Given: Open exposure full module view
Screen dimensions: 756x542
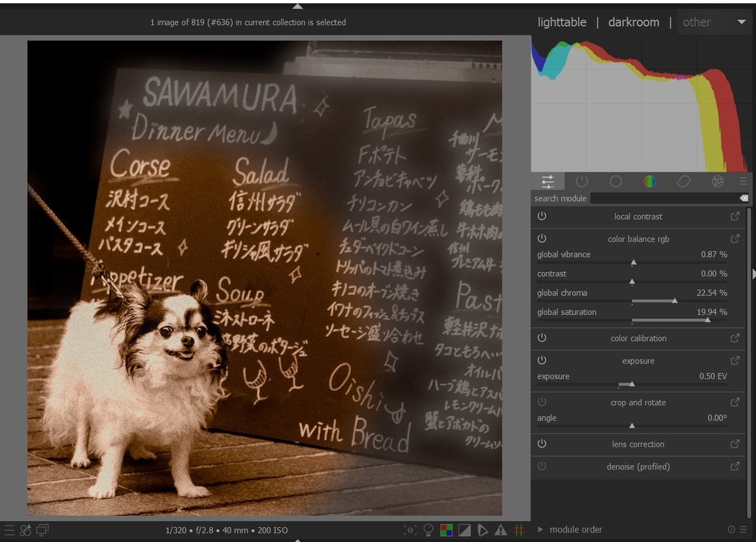Looking at the screenshot, I should pyautogui.click(x=735, y=361).
